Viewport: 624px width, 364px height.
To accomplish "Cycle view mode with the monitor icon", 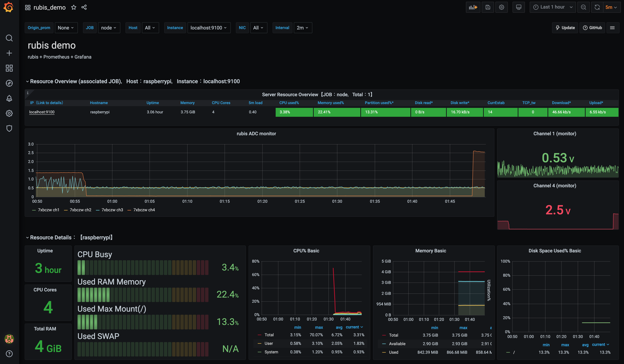I will click(519, 7).
